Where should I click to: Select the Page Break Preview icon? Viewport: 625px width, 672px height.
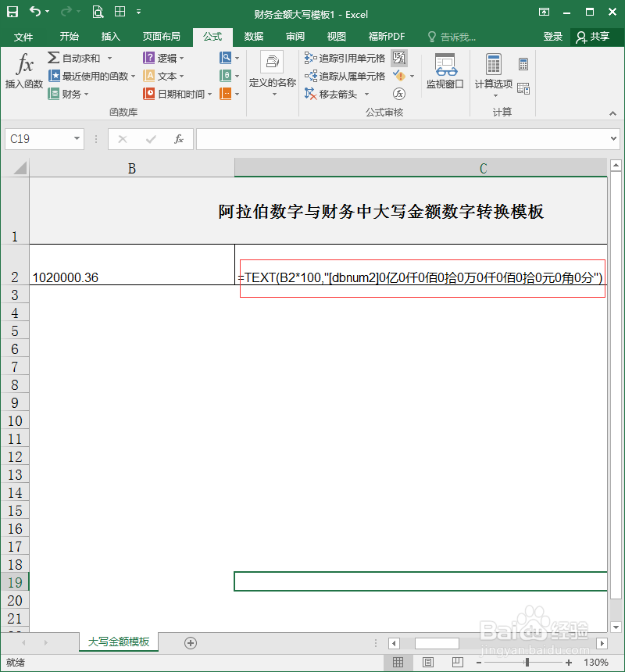456,660
